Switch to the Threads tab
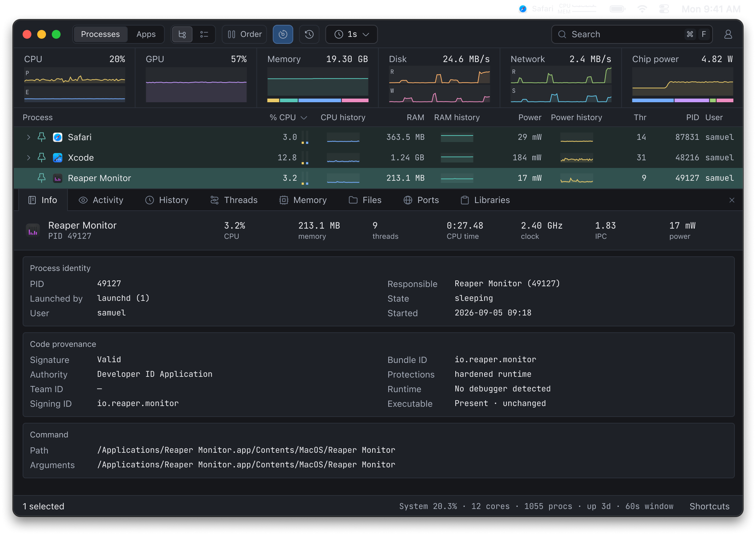This screenshot has width=756, height=536. [x=234, y=200]
